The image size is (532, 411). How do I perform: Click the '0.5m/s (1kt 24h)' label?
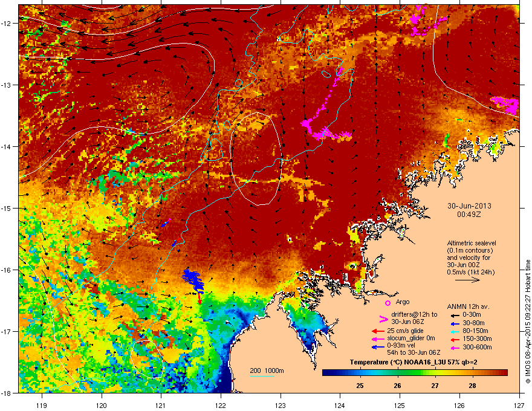(x=470, y=272)
